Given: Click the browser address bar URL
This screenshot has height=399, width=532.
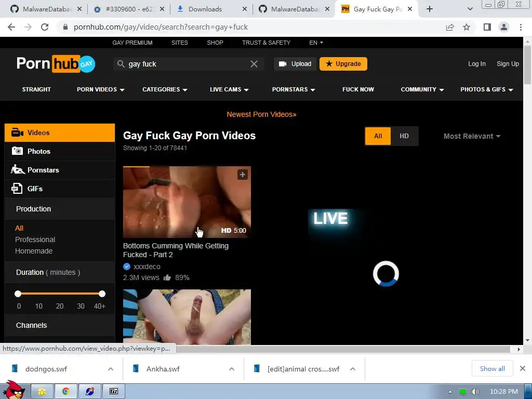Looking at the screenshot, I should click(161, 27).
